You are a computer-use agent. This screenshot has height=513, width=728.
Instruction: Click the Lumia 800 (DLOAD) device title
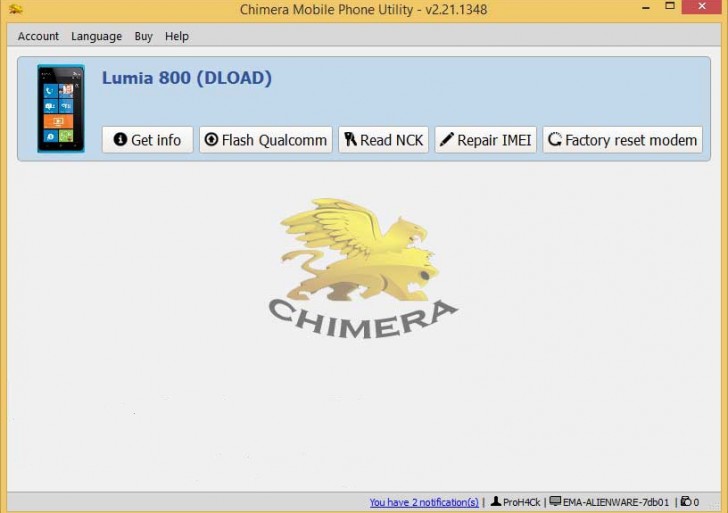[187, 78]
